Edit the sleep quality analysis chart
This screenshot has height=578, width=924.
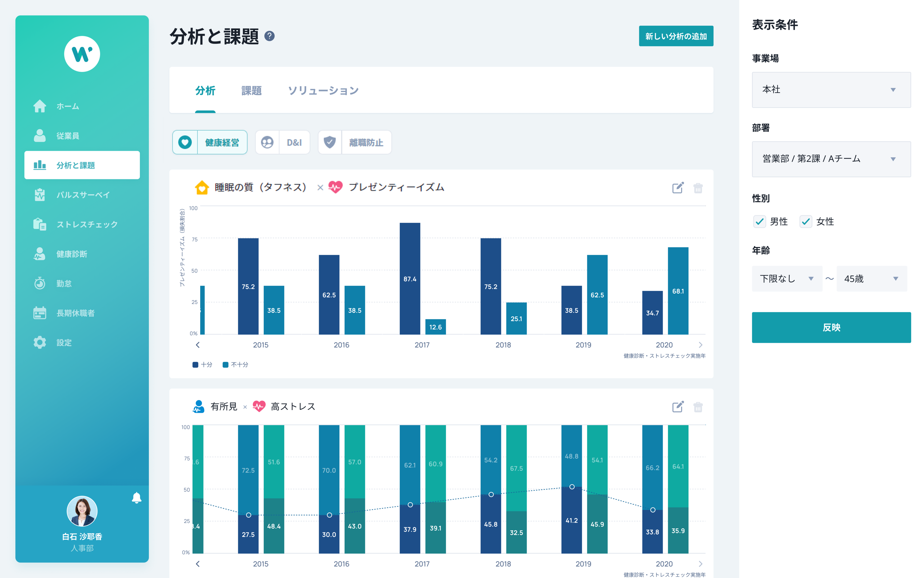(678, 188)
